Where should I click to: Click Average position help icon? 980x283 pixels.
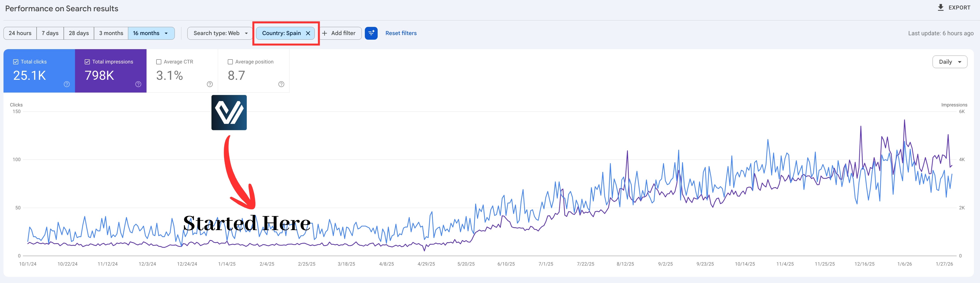coord(281,84)
